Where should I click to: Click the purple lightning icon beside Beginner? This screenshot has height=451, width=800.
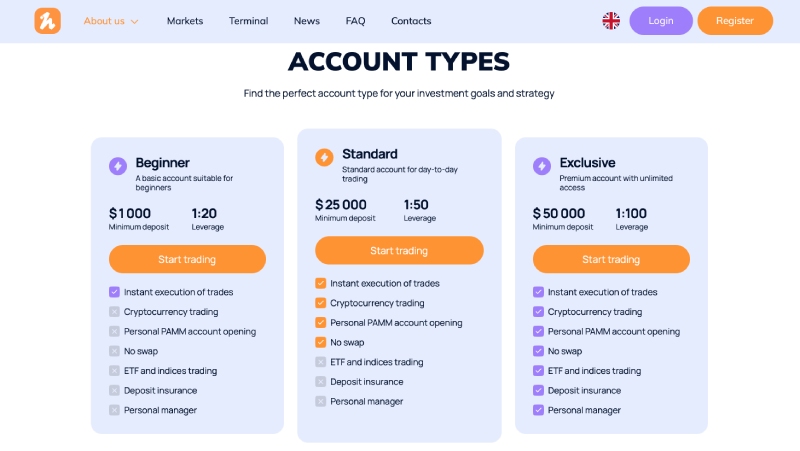118,166
